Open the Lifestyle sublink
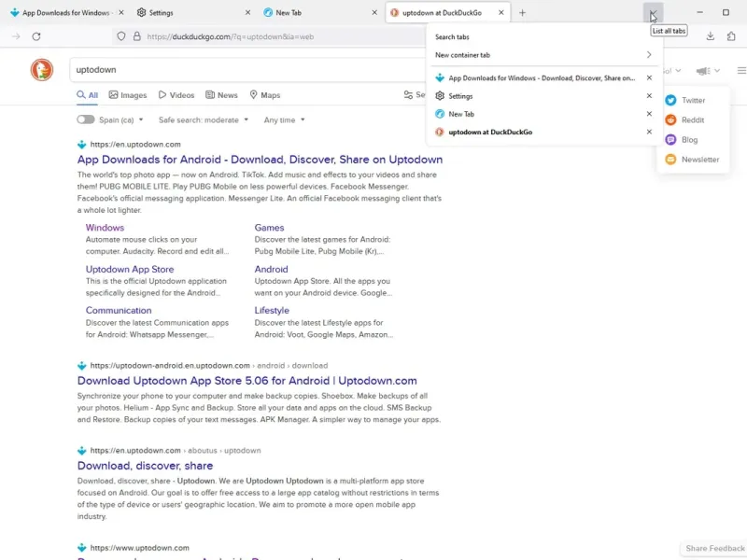Screen dimensions: 747x560 click(x=272, y=310)
